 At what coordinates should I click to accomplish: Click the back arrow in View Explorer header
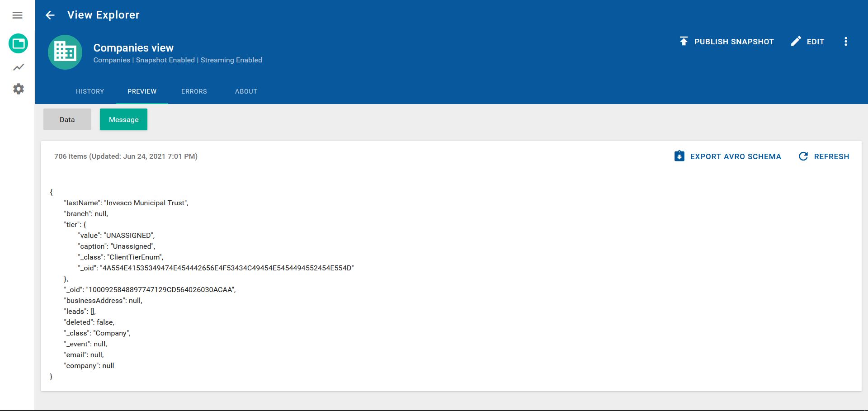point(50,15)
